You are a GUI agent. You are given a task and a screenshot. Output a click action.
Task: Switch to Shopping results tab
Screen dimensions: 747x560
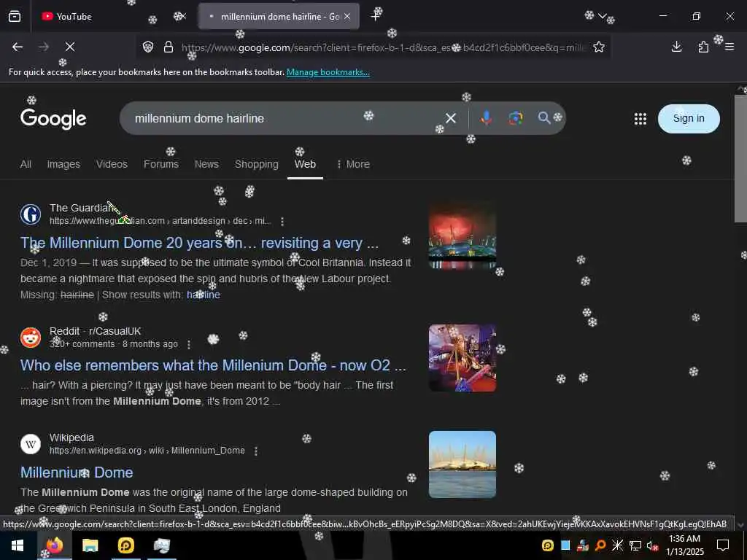[x=256, y=164]
